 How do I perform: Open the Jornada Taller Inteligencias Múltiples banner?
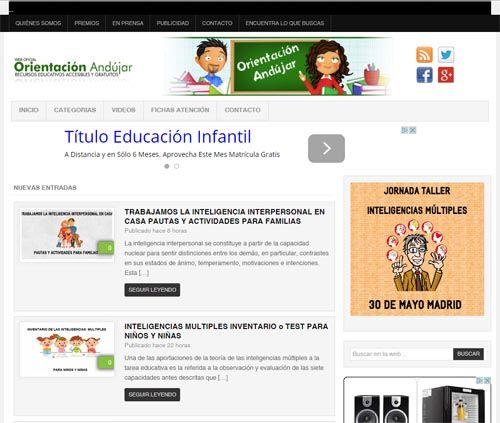pos(417,249)
